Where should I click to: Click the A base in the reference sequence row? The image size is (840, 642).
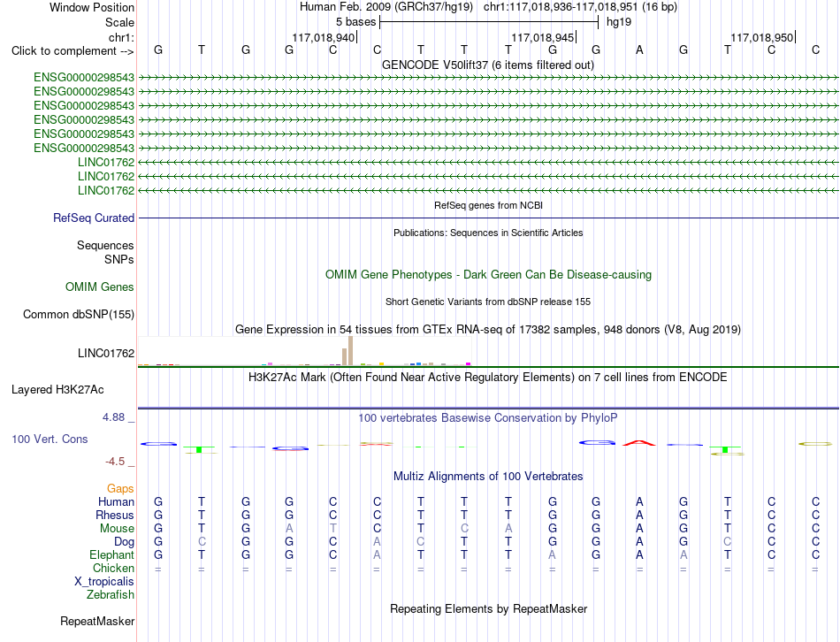[x=639, y=50]
